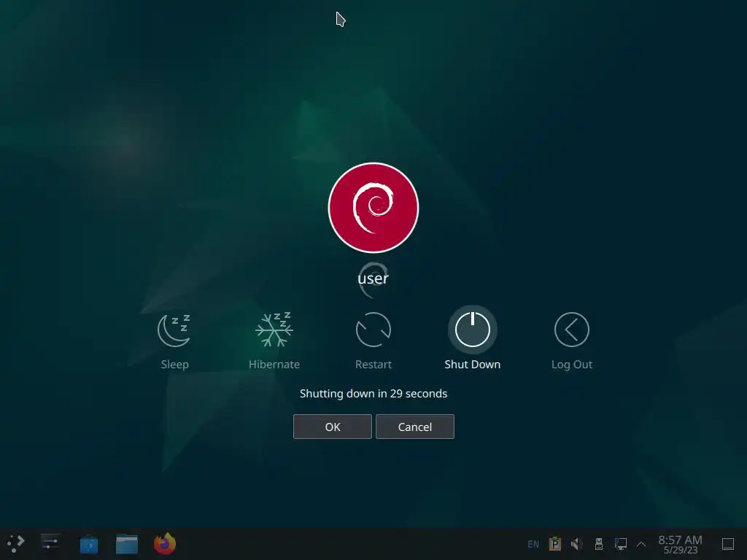Open the Dolphin file manager
The height and width of the screenshot is (560, 747).
coord(127,544)
